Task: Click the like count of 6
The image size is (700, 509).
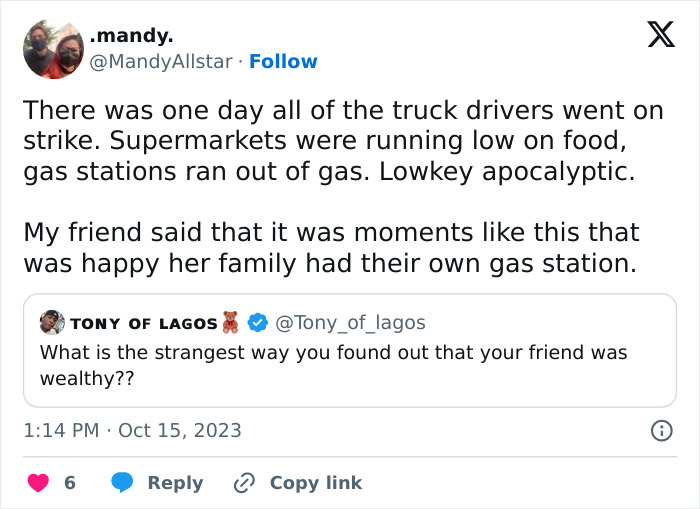Action: pyautogui.click(x=70, y=483)
